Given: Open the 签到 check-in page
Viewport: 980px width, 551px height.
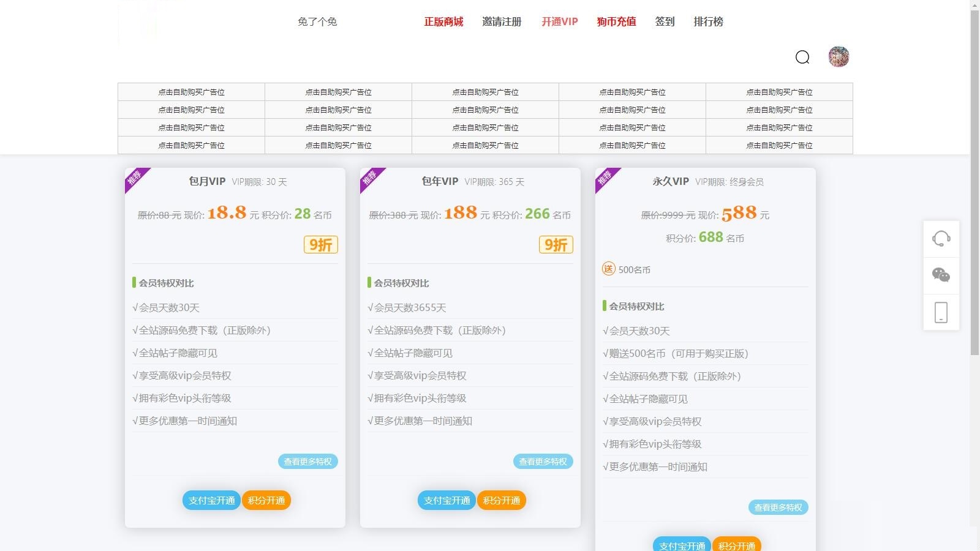Looking at the screenshot, I should [x=665, y=22].
